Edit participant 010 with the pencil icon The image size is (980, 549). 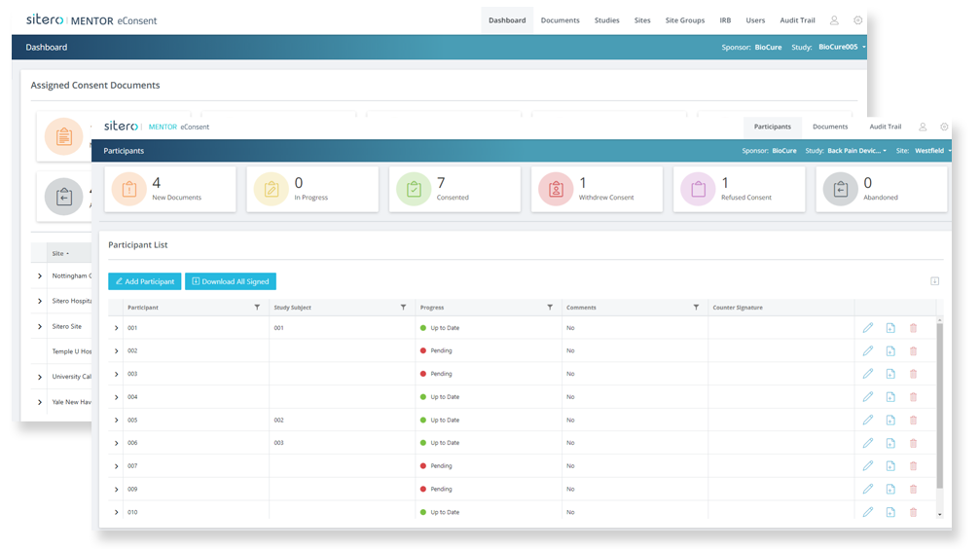[867, 512]
